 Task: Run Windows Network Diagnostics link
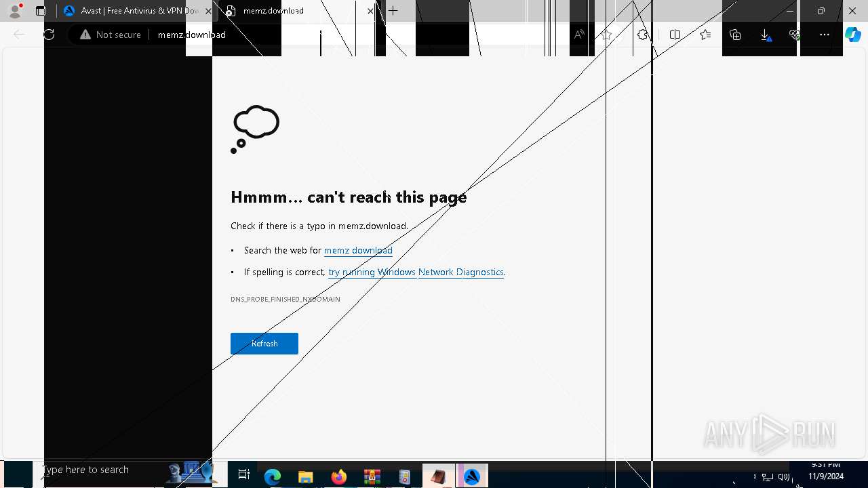coord(416,272)
